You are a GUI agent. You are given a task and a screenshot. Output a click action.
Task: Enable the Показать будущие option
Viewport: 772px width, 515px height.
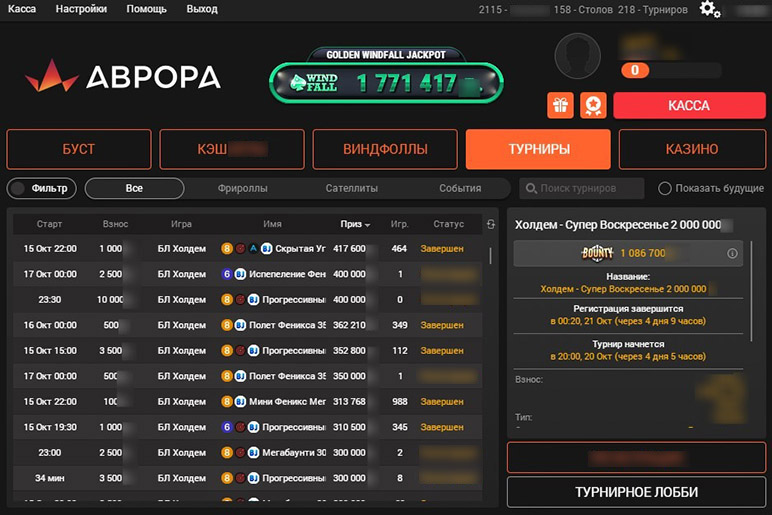pyautogui.click(x=665, y=188)
